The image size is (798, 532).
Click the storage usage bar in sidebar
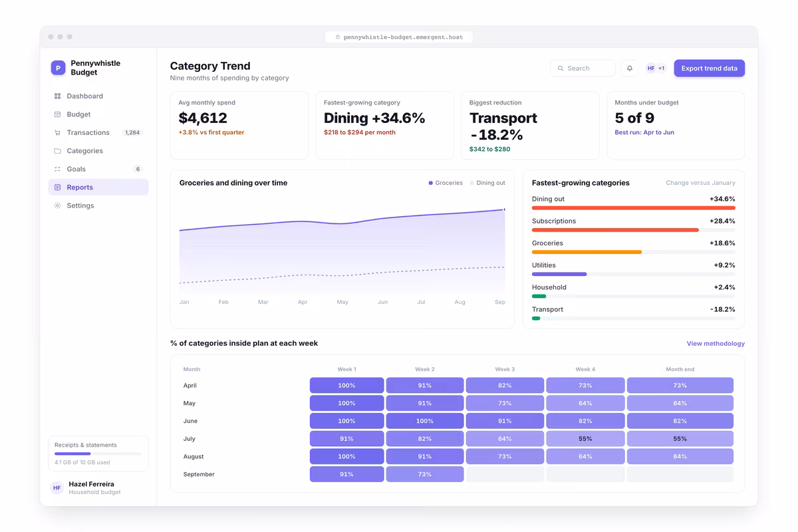(x=98, y=454)
